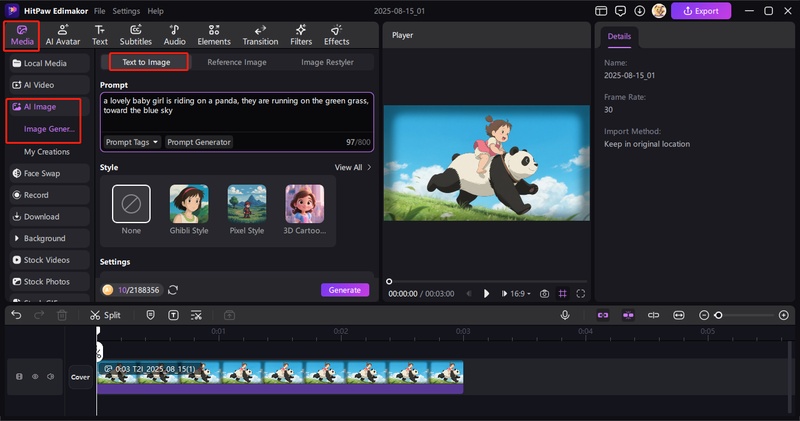Screen dimensions: 800x421
Task: Play the preview in the Player
Action: click(x=486, y=293)
